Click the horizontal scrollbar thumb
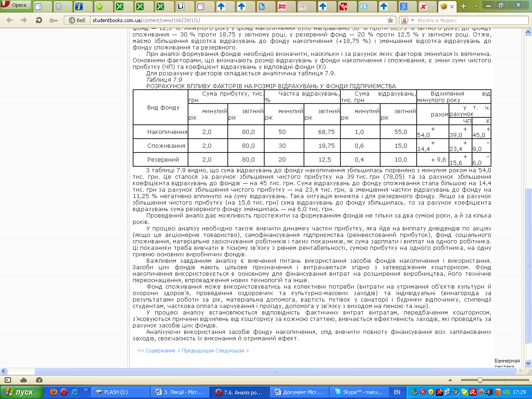The height and width of the screenshot is (399, 532). [275, 371]
